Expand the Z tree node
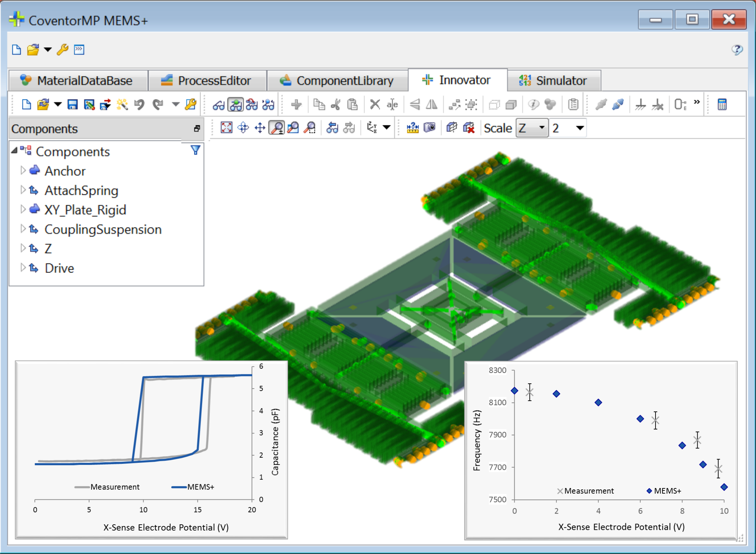Viewport: 756px width, 554px height. click(x=23, y=248)
